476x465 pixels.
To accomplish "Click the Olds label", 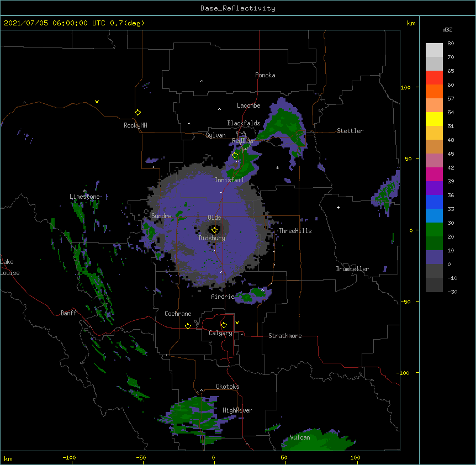I will (x=214, y=218).
